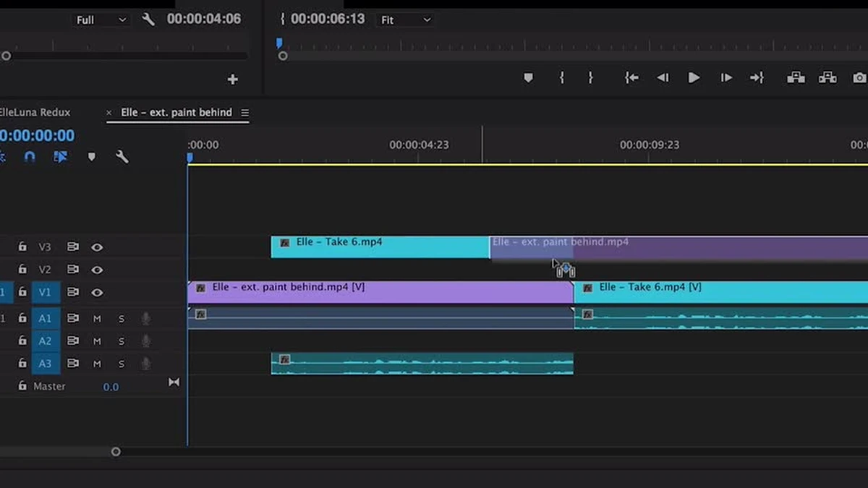Click the Mark In bracket icon
This screenshot has width=868, height=488.
[561, 78]
